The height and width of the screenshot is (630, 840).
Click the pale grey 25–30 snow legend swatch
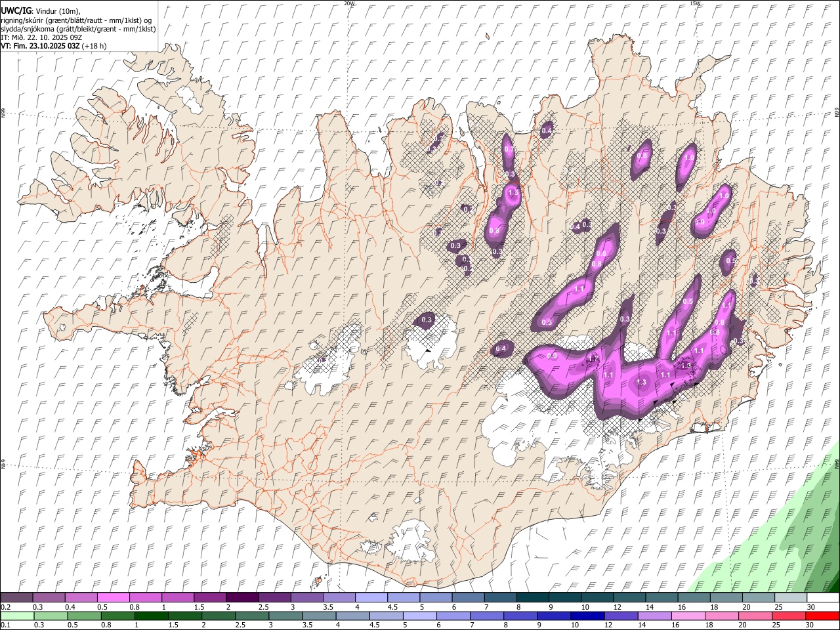pyautogui.click(x=791, y=598)
